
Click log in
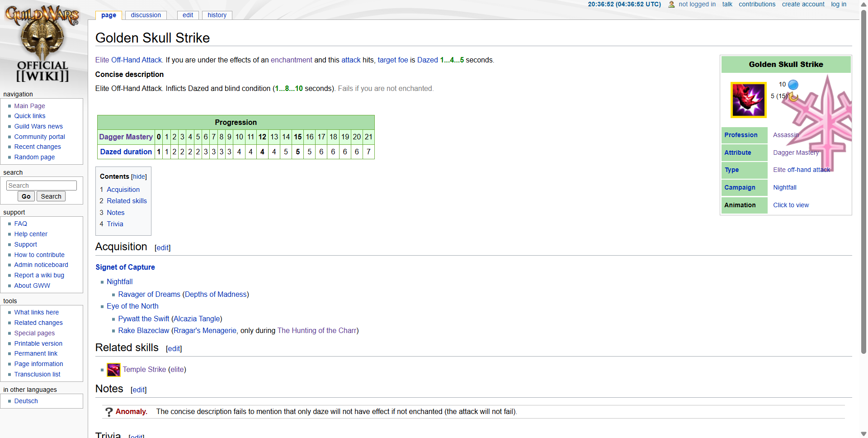click(839, 4)
